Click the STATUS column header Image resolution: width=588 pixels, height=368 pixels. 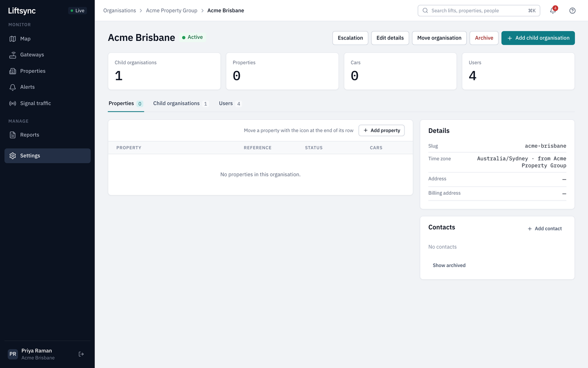314,148
